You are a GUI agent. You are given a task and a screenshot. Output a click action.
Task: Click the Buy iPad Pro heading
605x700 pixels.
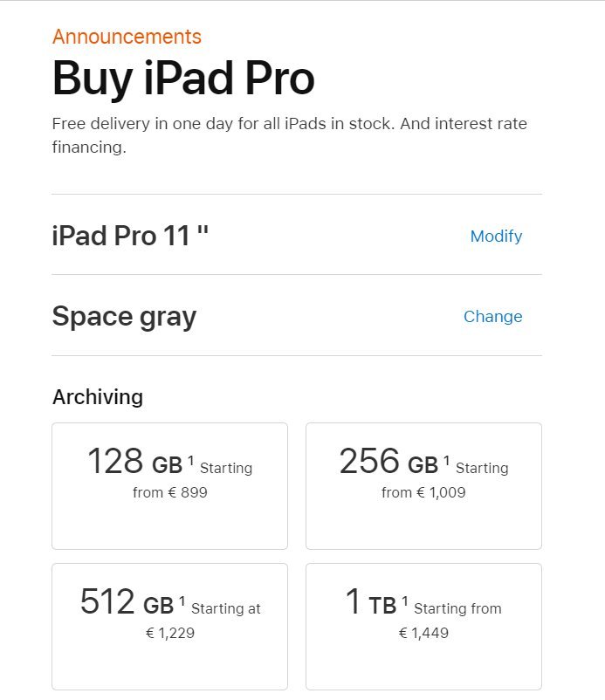coord(183,78)
